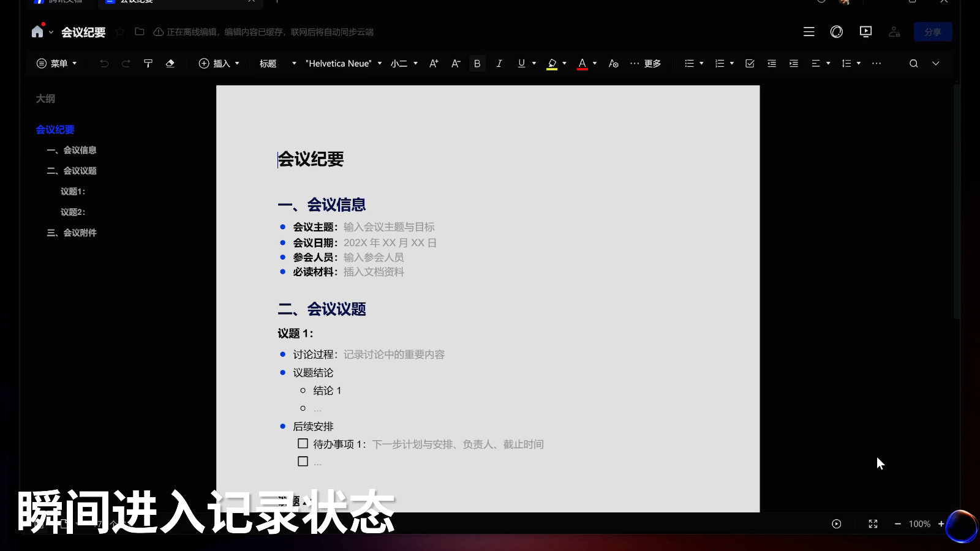Toggle bold formatting

[477, 64]
